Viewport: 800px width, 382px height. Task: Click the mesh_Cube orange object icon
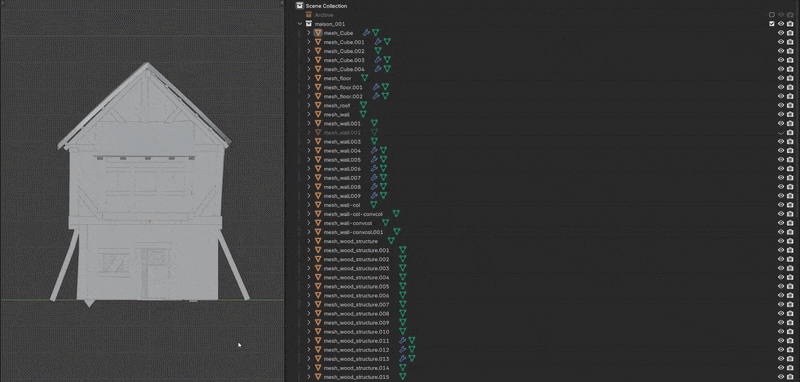[318, 33]
